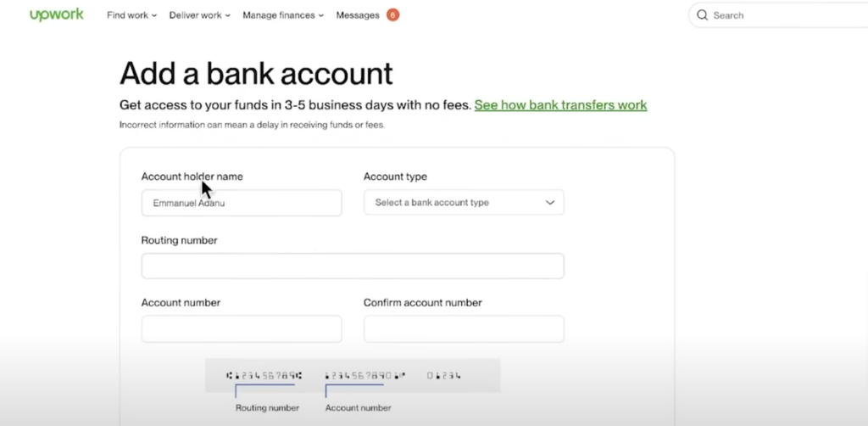Open the Manage finances menu
868x426 pixels.
283,15
